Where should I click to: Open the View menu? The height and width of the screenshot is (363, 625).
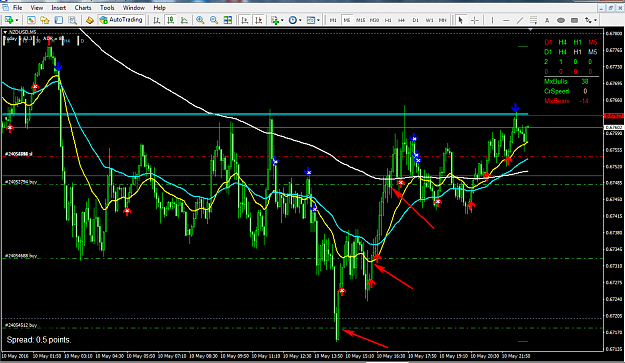coord(37,8)
